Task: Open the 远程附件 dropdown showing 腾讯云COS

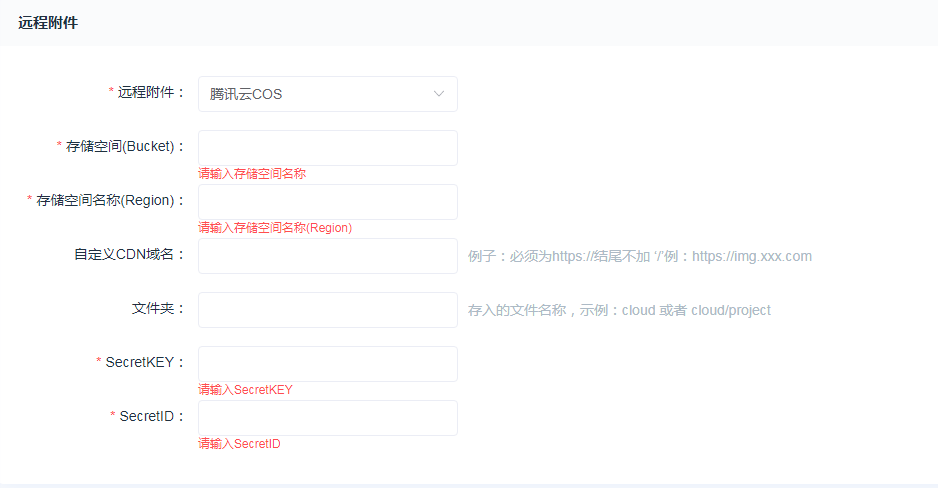Action: tap(328, 94)
